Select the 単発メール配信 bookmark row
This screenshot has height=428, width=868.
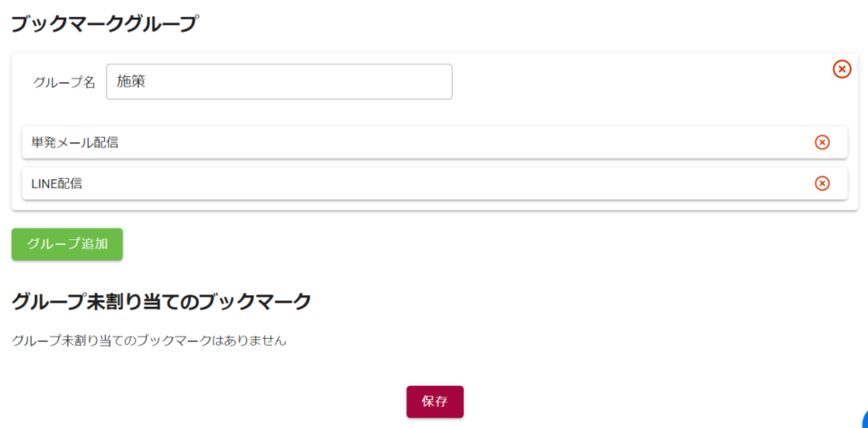[424, 142]
